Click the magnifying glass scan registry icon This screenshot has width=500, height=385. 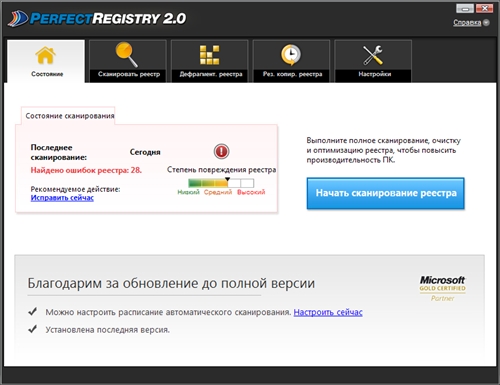click(x=127, y=55)
